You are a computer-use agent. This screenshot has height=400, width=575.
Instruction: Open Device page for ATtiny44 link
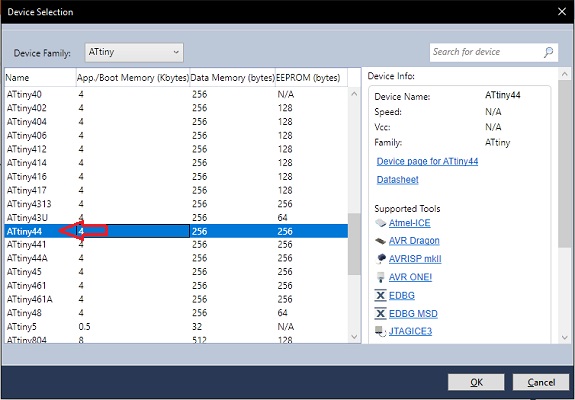point(427,161)
